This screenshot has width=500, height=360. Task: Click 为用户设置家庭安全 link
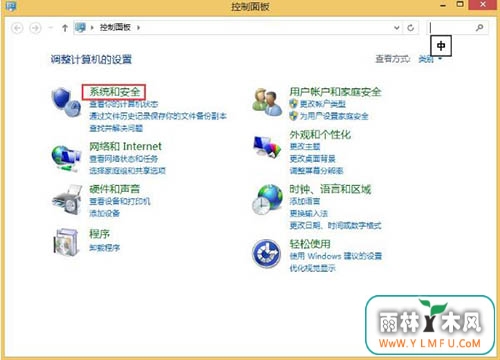[334, 116]
